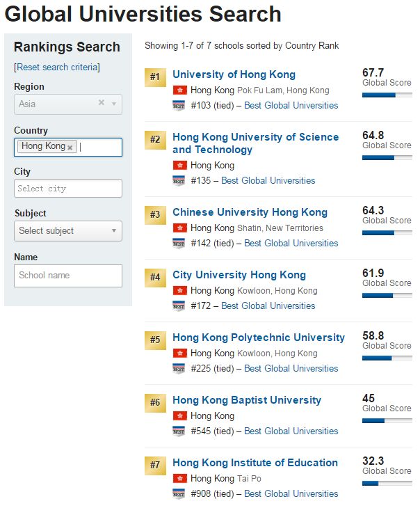Open the Select subject dropdown
Screen dimensions: 420x508
coord(68,231)
